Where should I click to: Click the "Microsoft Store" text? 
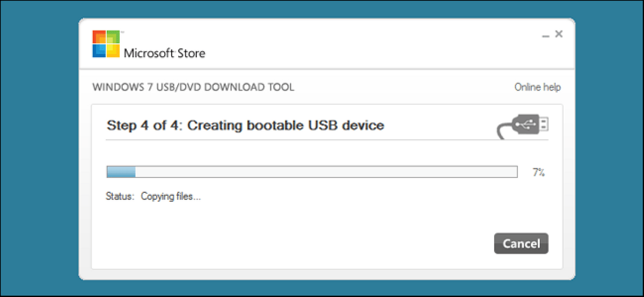tap(164, 53)
